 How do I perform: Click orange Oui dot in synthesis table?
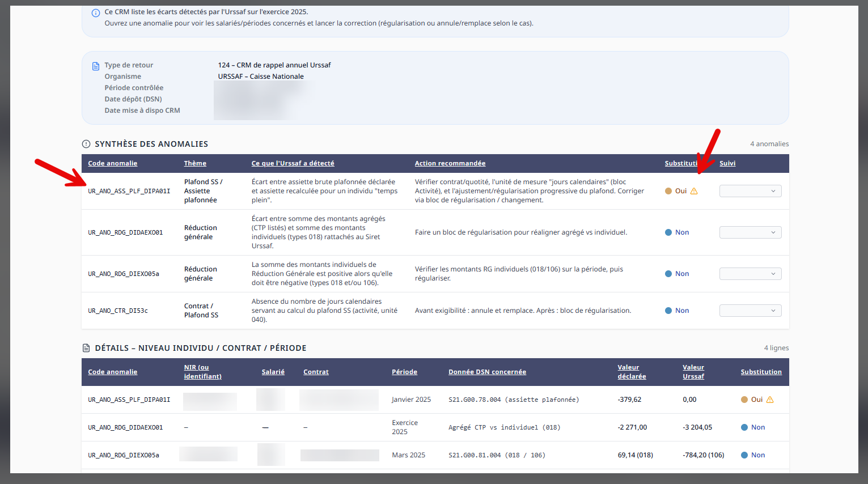point(668,191)
